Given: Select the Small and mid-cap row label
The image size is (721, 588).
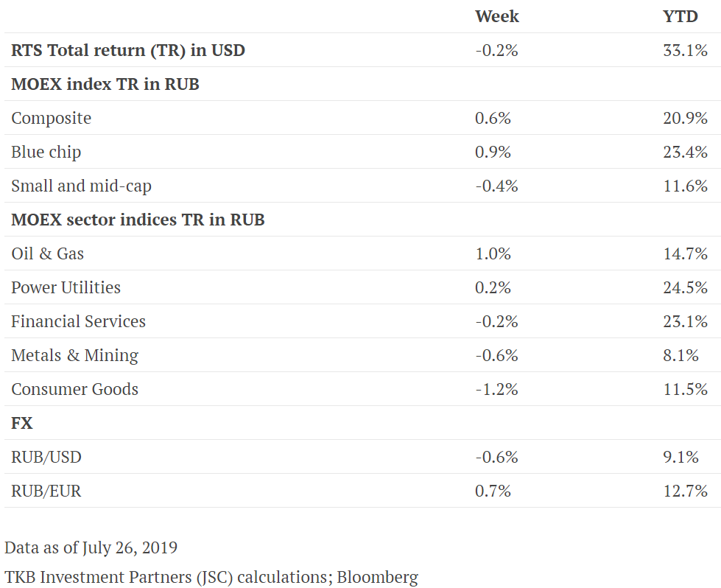Looking at the screenshot, I should pos(82,186).
